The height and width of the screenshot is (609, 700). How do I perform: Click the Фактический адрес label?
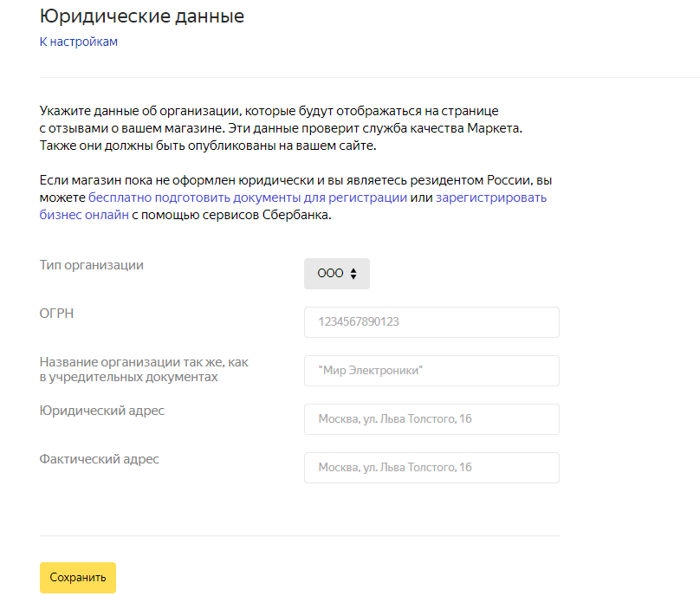(x=100, y=459)
